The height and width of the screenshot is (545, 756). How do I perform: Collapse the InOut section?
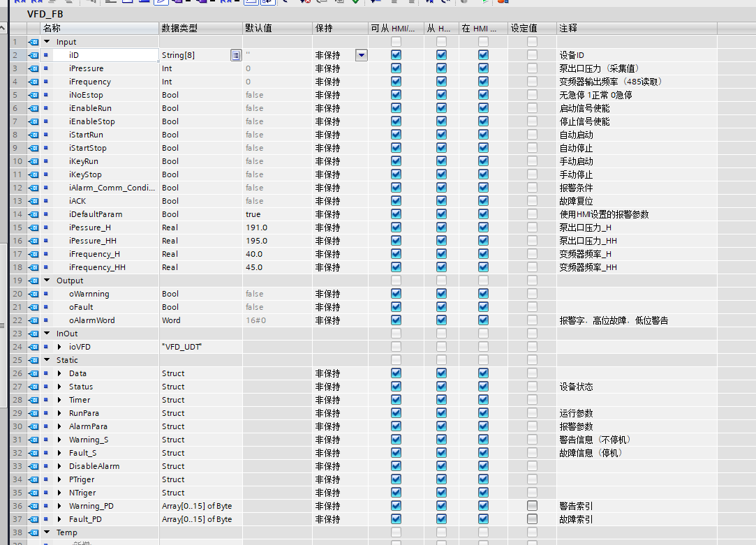click(x=47, y=334)
